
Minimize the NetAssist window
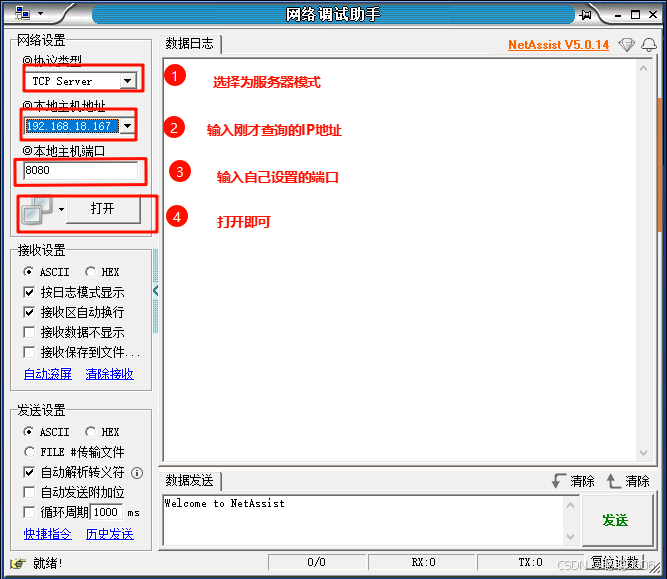click(x=618, y=15)
